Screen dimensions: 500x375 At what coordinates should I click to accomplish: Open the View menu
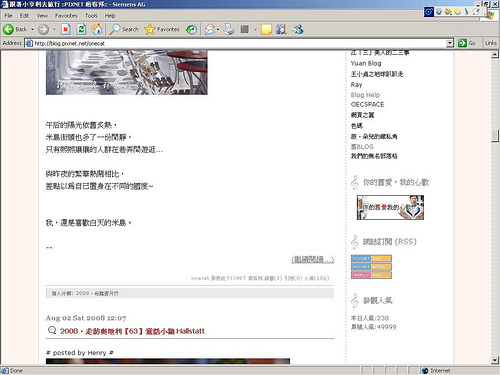pyautogui.click(x=42, y=16)
